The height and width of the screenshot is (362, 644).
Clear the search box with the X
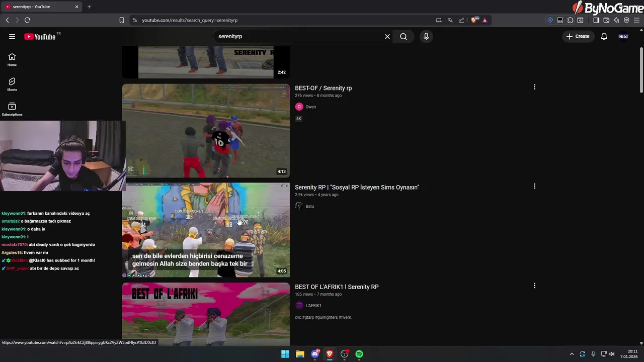387,36
